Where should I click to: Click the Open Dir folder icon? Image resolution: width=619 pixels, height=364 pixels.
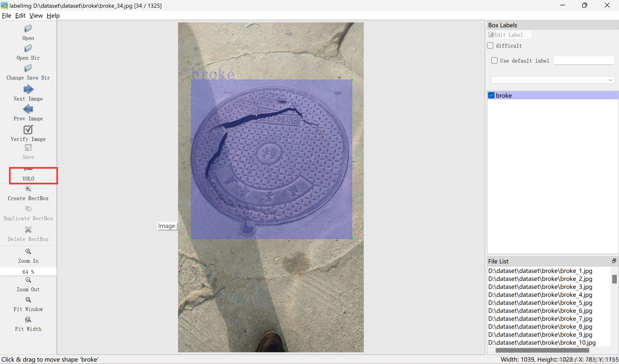[x=28, y=49]
